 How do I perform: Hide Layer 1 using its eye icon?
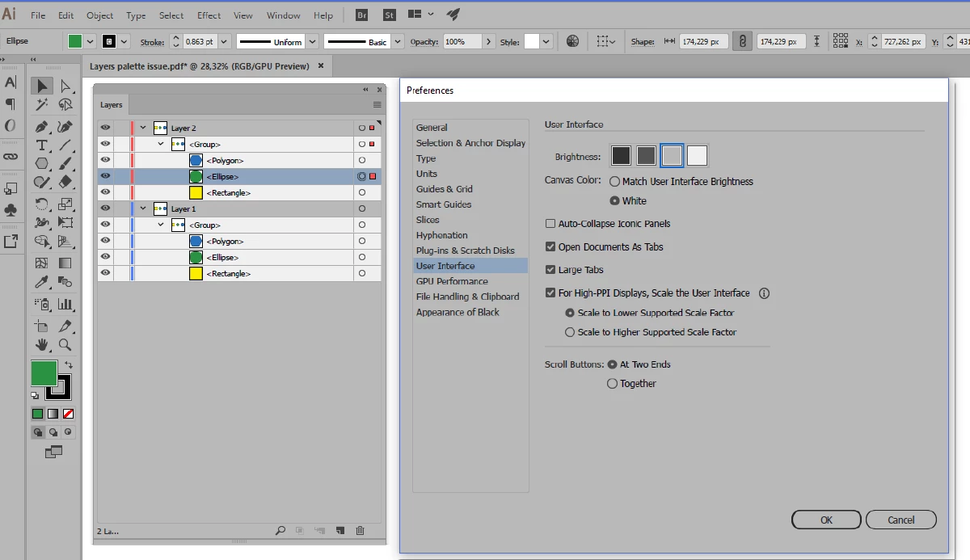pyautogui.click(x=105, y=208)
